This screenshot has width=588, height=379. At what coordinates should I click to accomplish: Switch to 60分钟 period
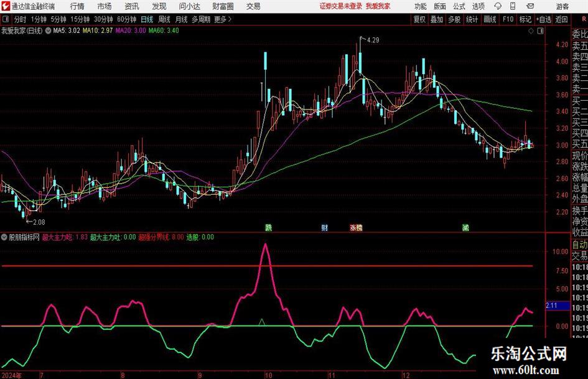point(126,19)
